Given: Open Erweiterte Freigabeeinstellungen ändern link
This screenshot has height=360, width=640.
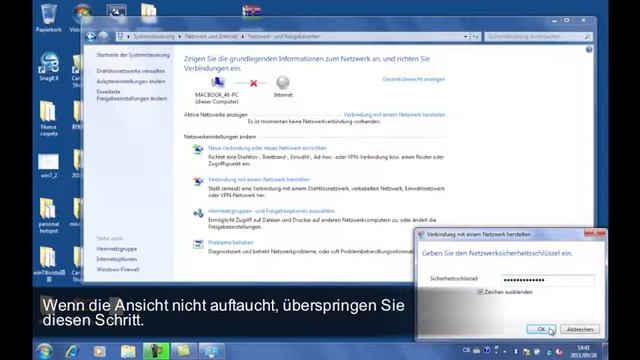Looking at the screenshot, I should pos(132,95).
